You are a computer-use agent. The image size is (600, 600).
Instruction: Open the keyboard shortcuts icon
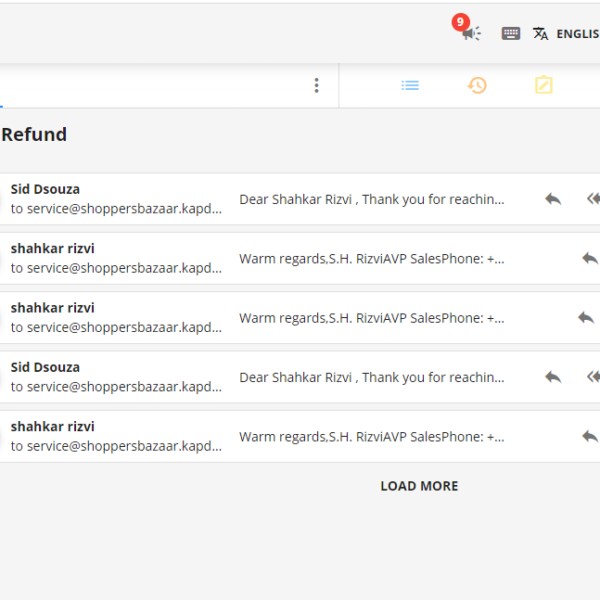tap(510, 34)
